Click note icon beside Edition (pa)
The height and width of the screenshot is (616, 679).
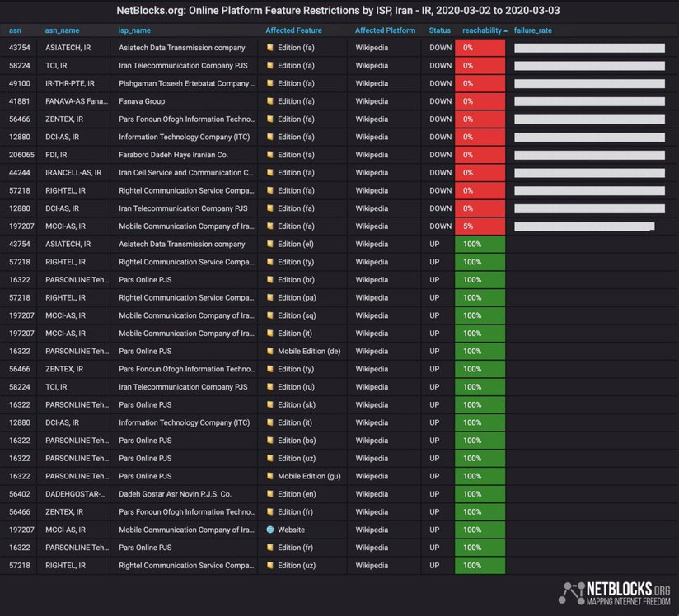pos(270,297)
